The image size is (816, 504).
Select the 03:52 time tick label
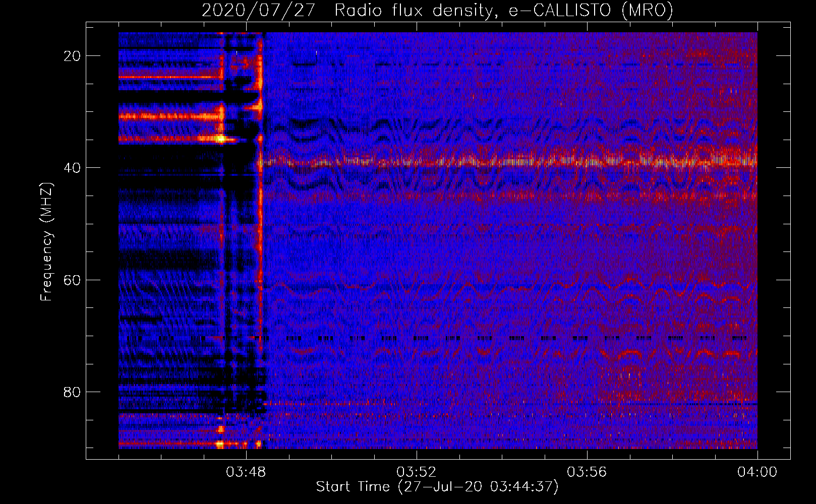tap(417, 472)
